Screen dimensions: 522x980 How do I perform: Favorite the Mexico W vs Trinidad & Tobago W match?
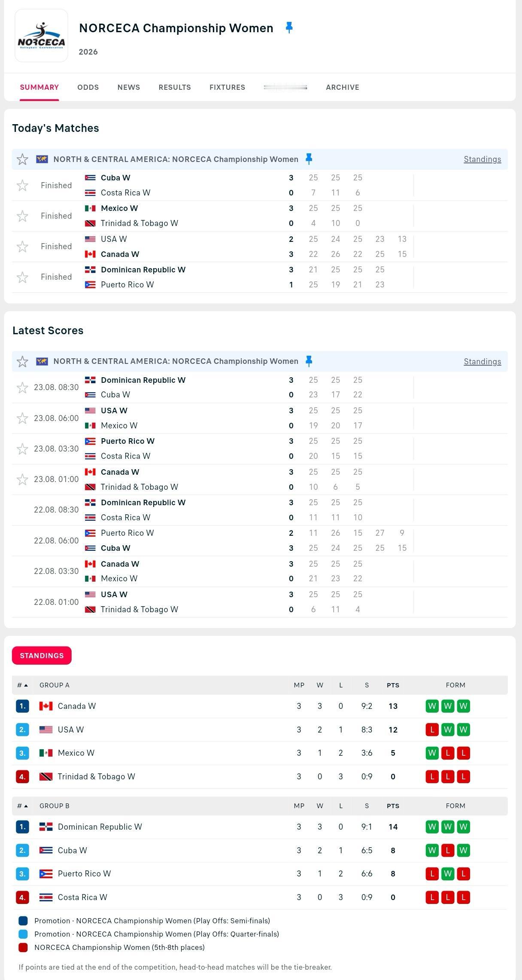coord(22,216)
